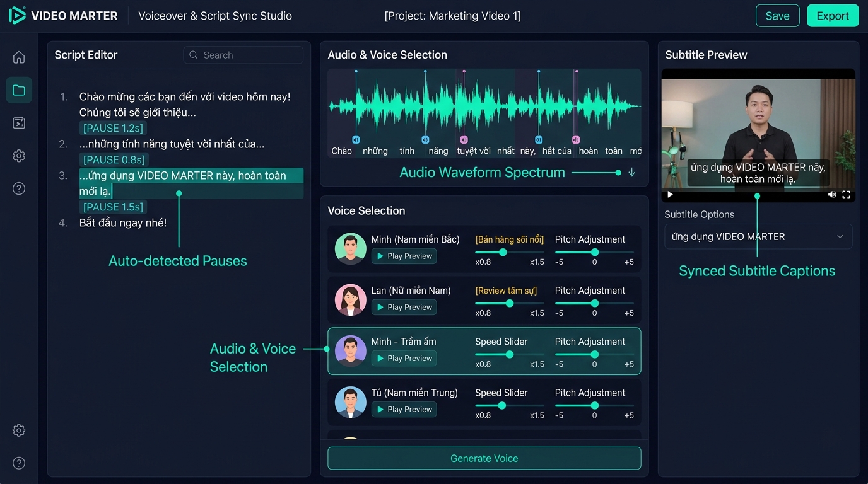Click the [Bán hàng sôi nổi] style tag

[x=510, y=239]
